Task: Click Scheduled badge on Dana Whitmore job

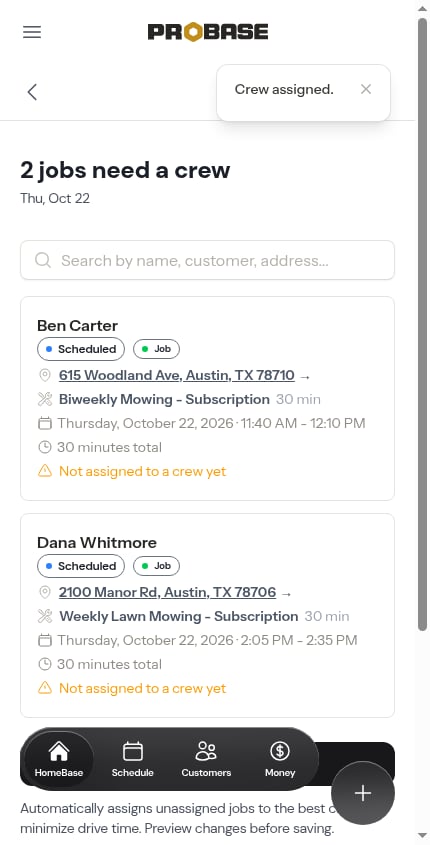Action: (81, 566)
